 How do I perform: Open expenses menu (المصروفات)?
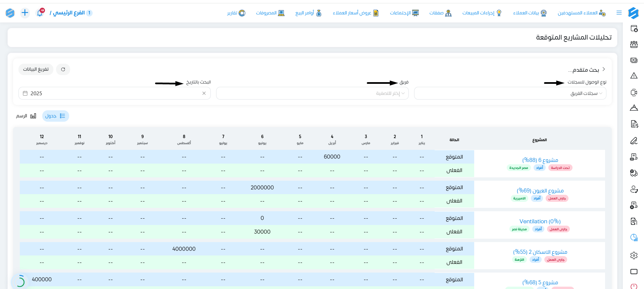(270, 13)
